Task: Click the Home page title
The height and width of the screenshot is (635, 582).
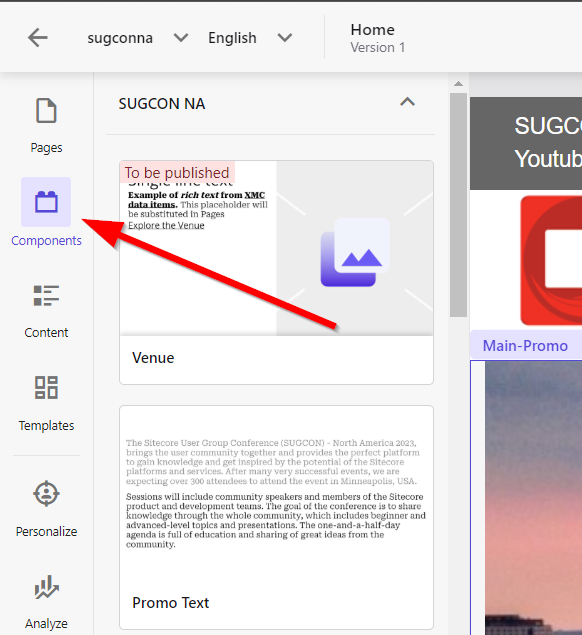Action: (372, 30)
